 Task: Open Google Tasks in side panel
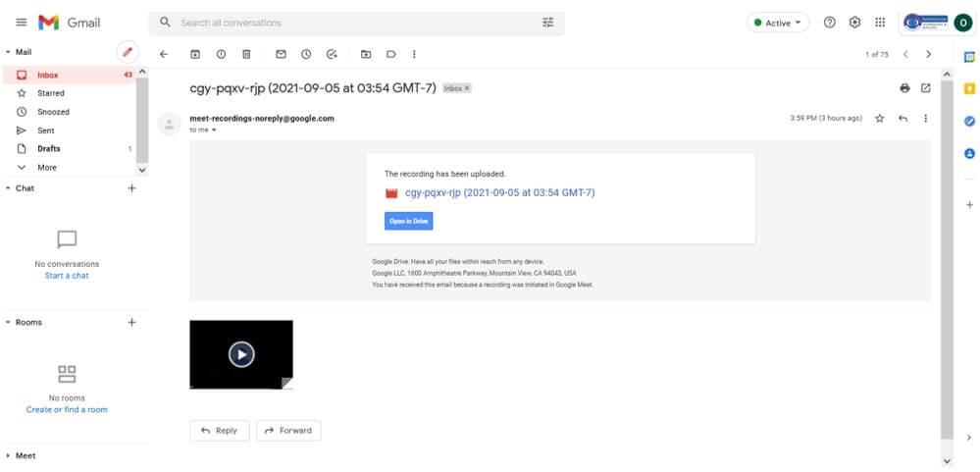[x=969, y=122]
